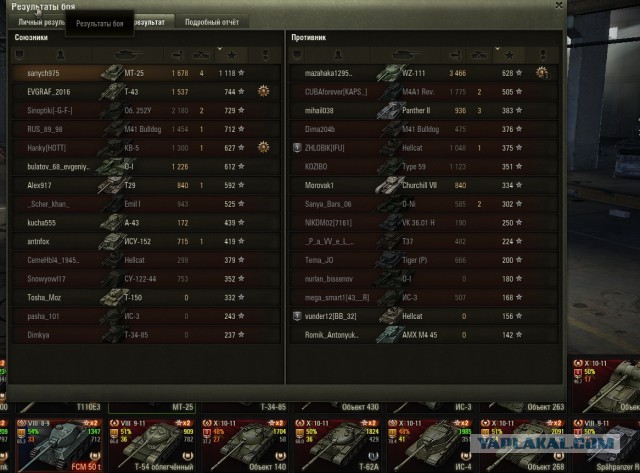
Task: Select player Dimkya row
Action: click(x=146, y=335)
